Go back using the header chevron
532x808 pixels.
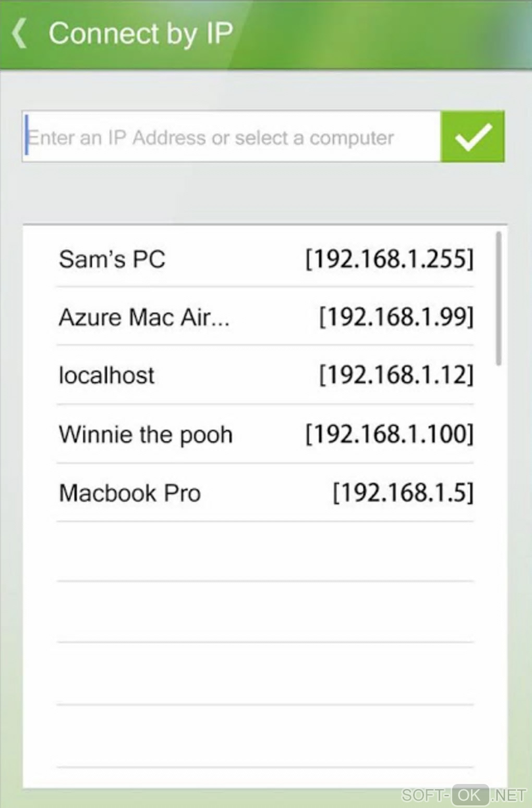click(20, 34)
